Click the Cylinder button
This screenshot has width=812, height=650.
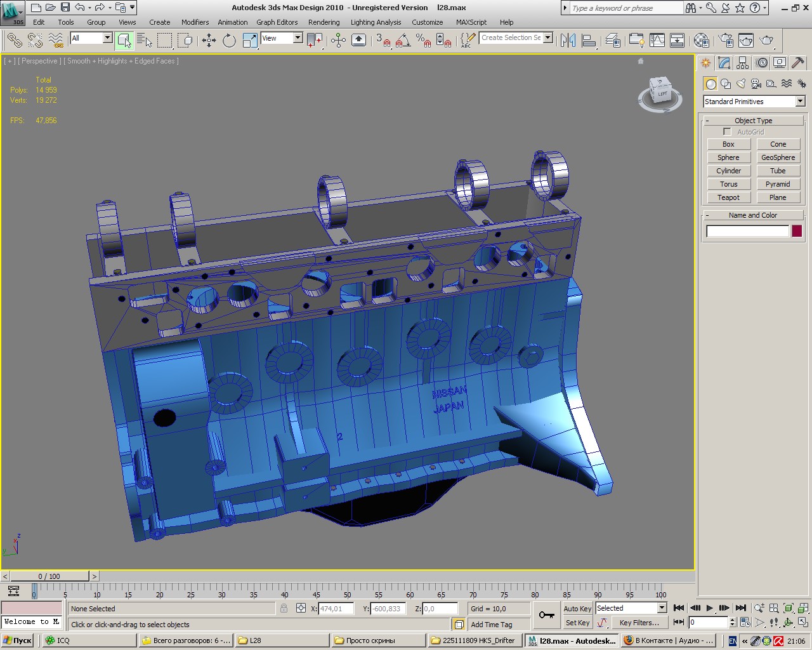pos(728,171)
